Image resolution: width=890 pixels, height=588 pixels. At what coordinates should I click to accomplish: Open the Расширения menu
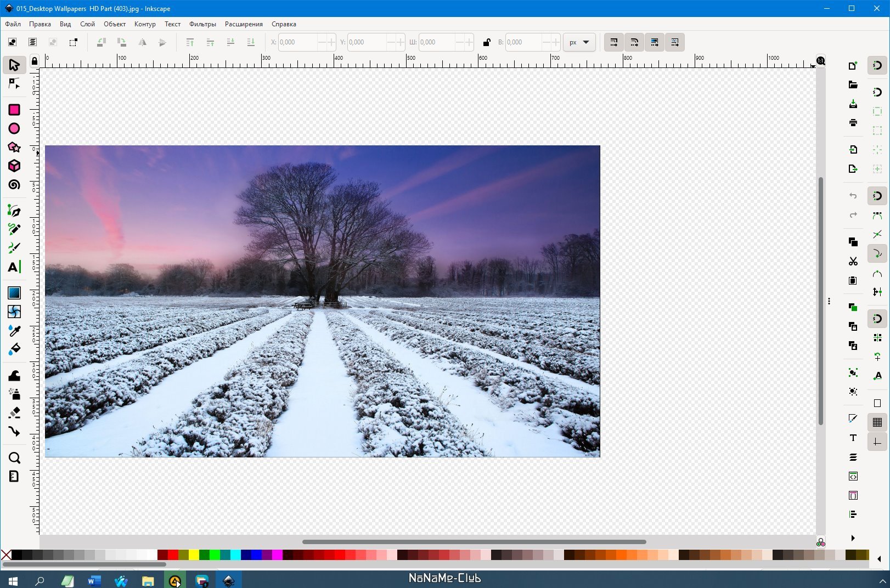click(x=244, y=24)
